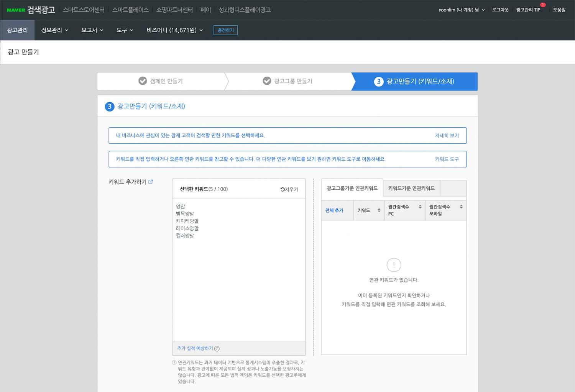Switch to 키워드기준 연관키워드 tab
This screenshot has width=575, height=392.
point(411,189)
